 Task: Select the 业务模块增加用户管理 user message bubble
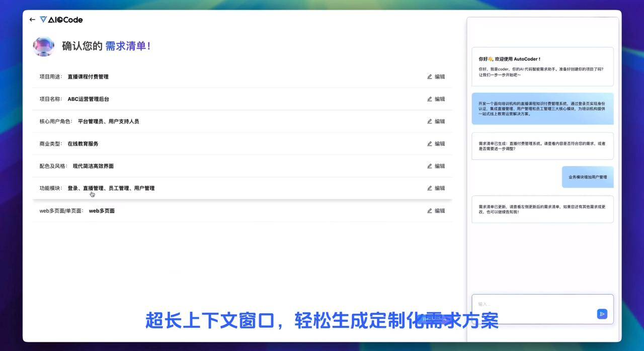587,177
